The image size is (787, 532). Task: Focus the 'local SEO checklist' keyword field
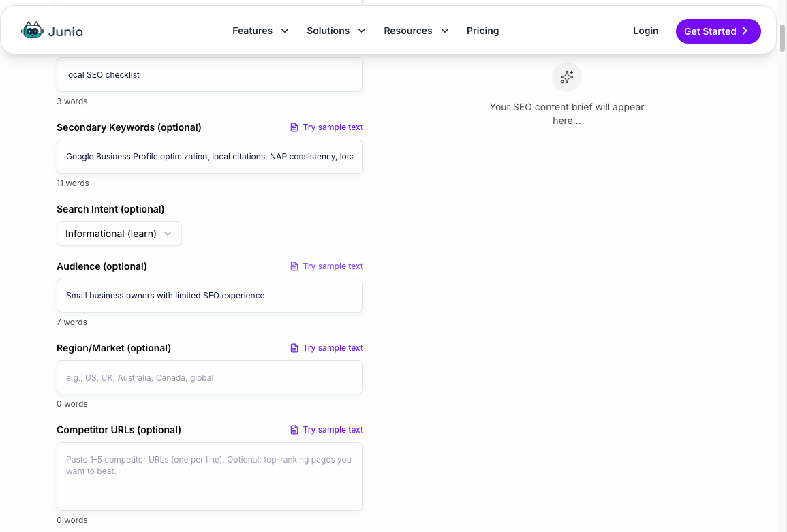click(210, 75)
